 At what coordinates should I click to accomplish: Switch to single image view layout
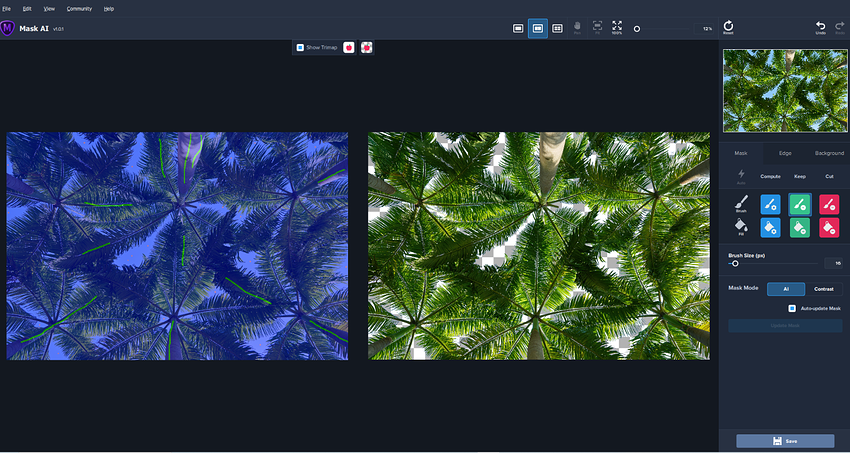pos(518,28)
